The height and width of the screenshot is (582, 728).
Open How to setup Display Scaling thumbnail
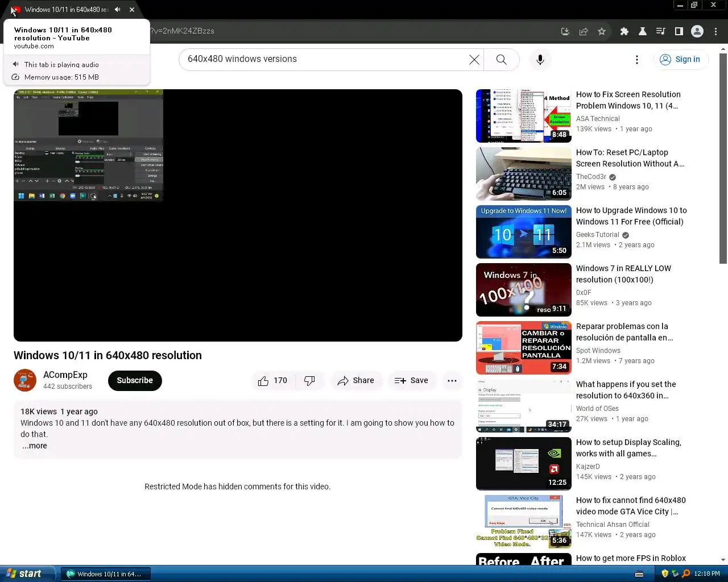pos(524,464)
